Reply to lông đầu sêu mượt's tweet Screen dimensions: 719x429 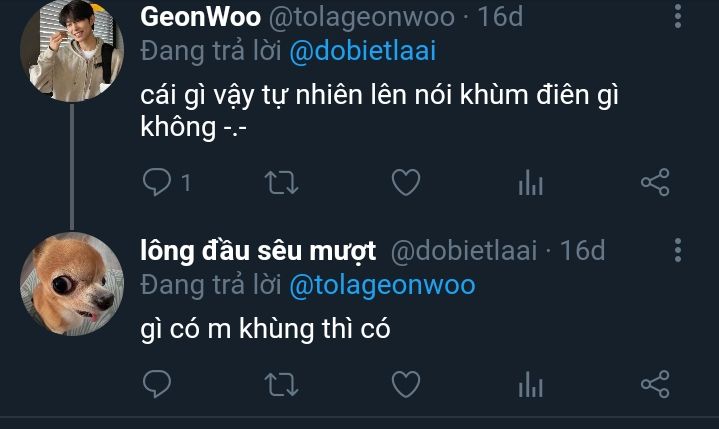click(157, 384)
